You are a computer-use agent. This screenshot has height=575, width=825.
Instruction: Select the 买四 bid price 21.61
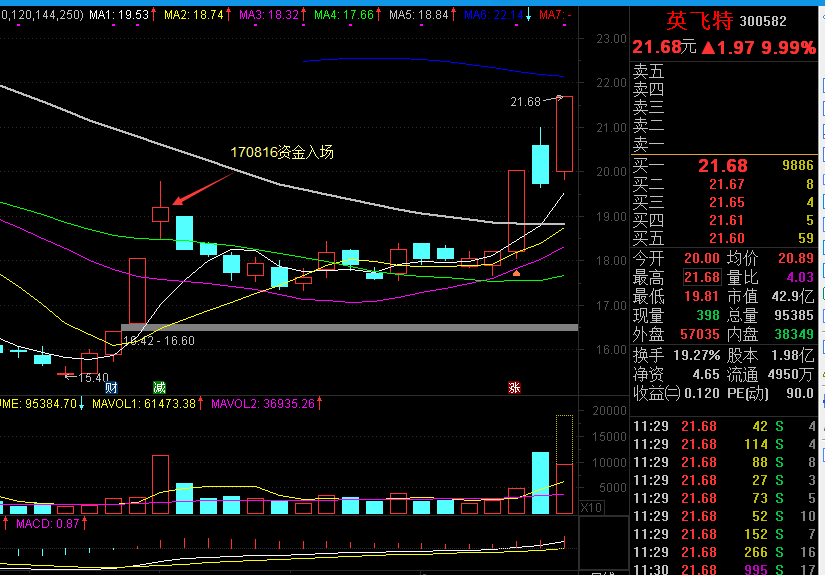pos(727,220)
